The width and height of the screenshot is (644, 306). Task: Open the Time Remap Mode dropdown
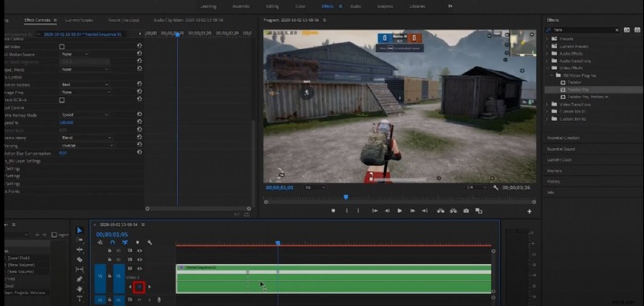pos(85,115)
